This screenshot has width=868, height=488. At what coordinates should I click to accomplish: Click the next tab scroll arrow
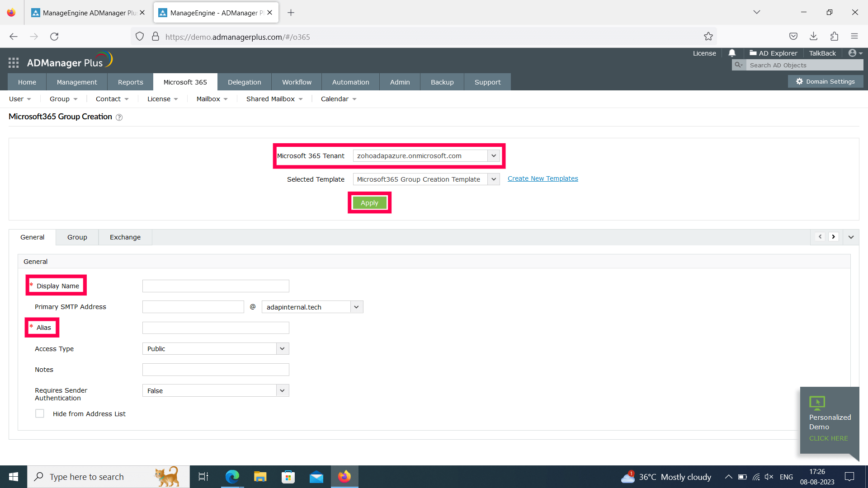click(833, 237)
